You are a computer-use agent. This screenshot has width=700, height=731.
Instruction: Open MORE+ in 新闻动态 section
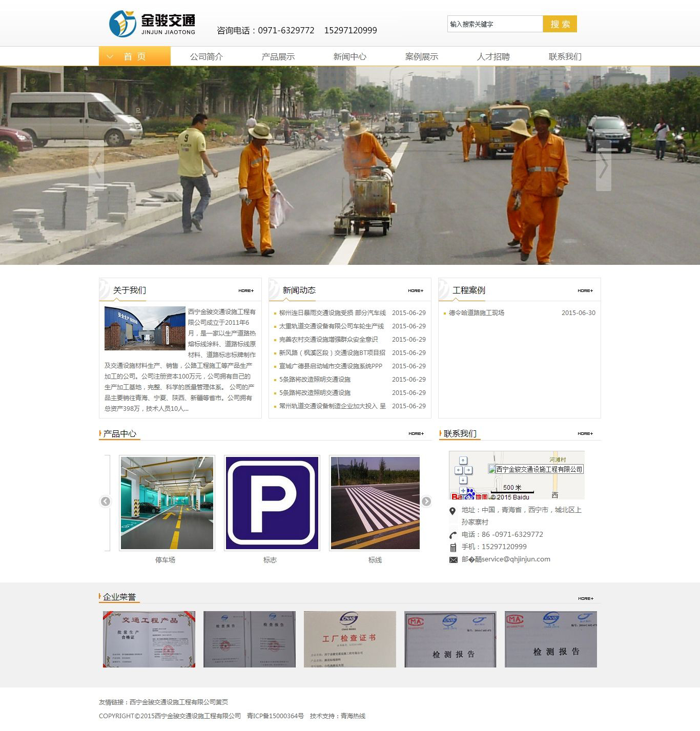[x=416, y=290]
